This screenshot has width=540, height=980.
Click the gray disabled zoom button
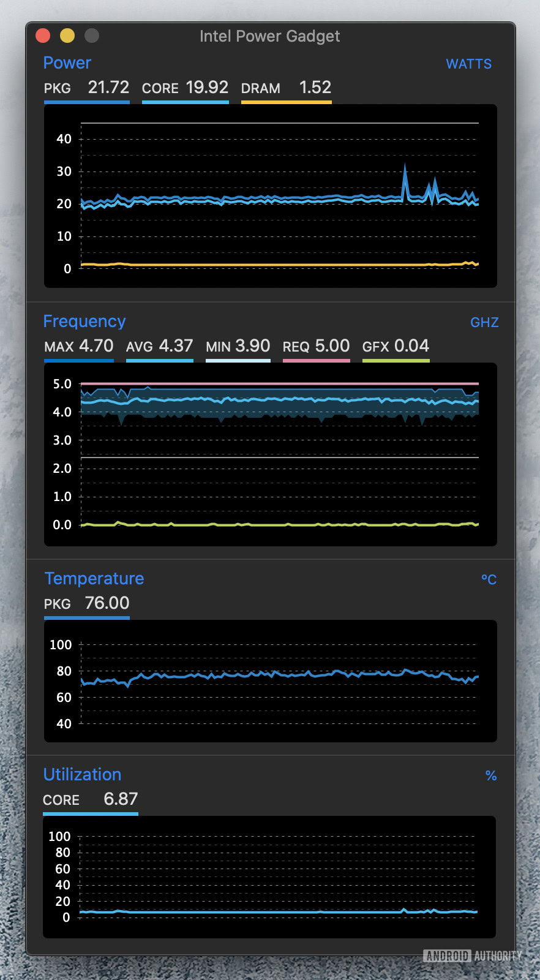(92, 36)
